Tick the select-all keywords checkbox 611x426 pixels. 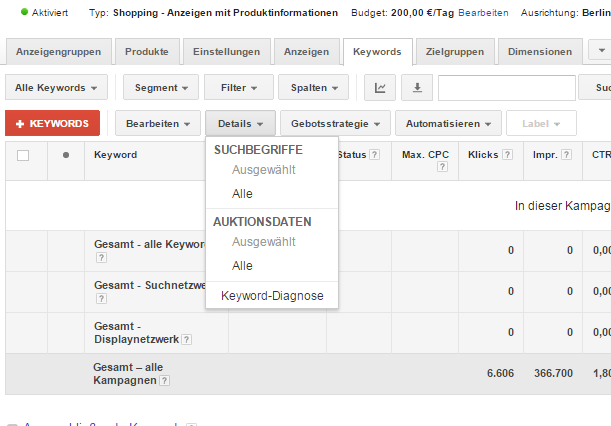tap(23, 156)
